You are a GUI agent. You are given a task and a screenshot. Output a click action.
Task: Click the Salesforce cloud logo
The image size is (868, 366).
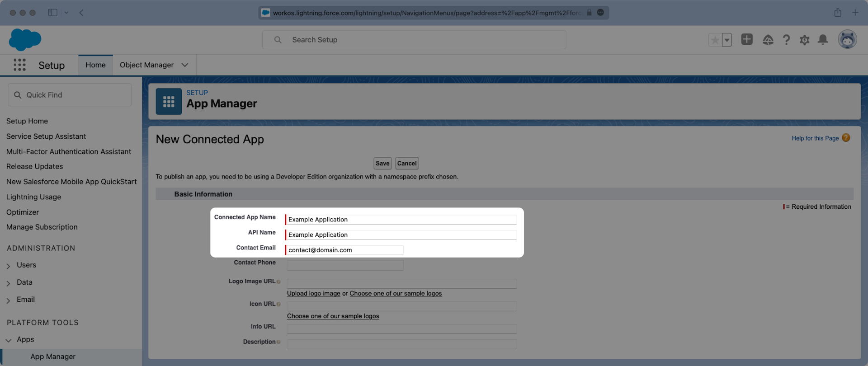[x=25, y=40]
